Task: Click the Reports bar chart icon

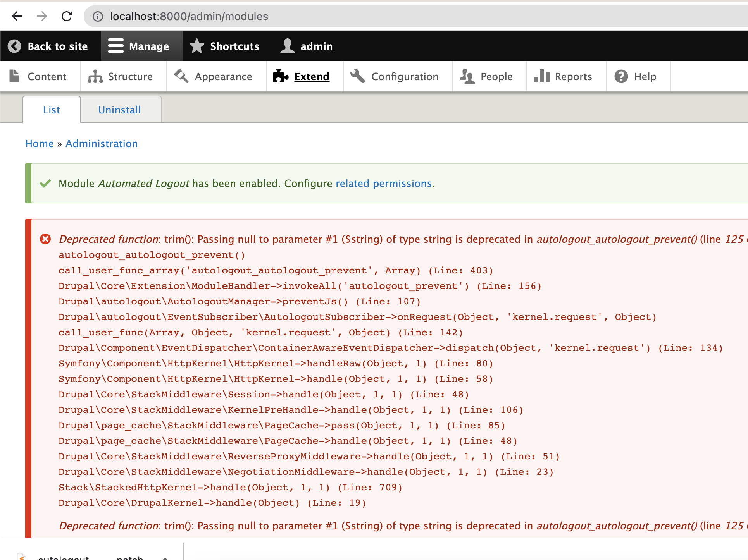Action: (541, 76)
